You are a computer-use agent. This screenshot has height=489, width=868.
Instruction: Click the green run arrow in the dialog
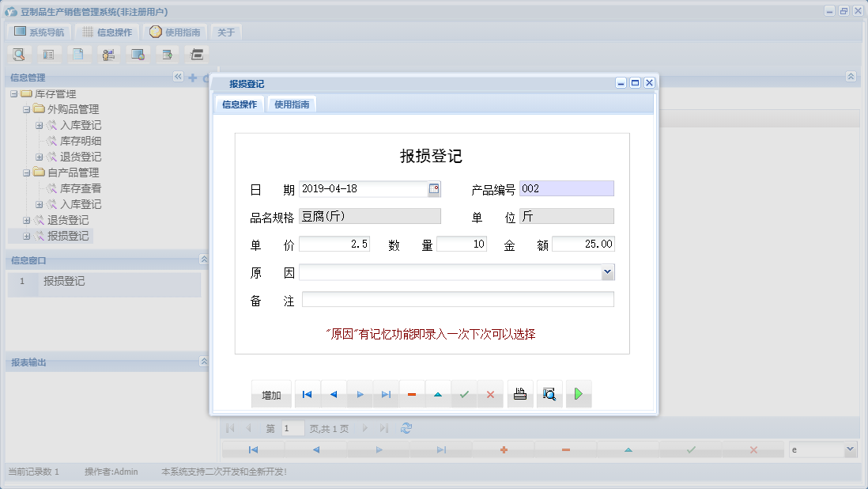pyautogui.click(x=578, y=393)
